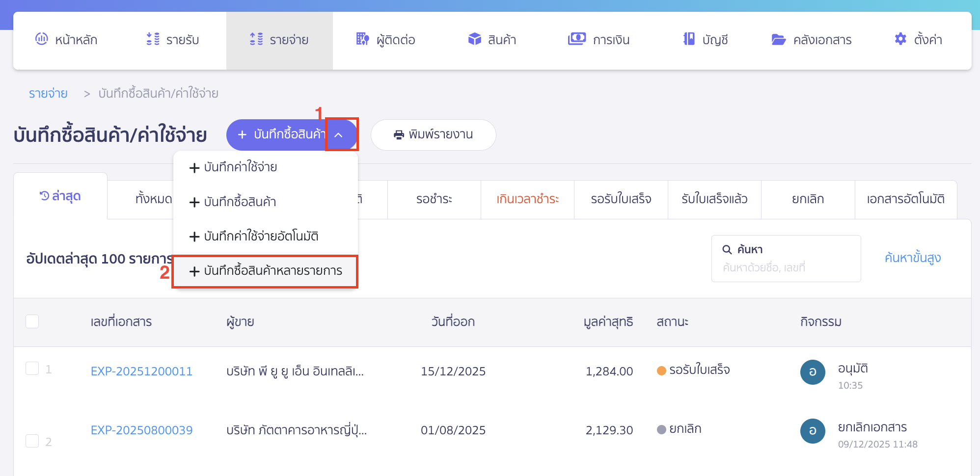Switch to the เกินเวลาชำระ tab
980x476 pixels.
(x=527, y=199)
